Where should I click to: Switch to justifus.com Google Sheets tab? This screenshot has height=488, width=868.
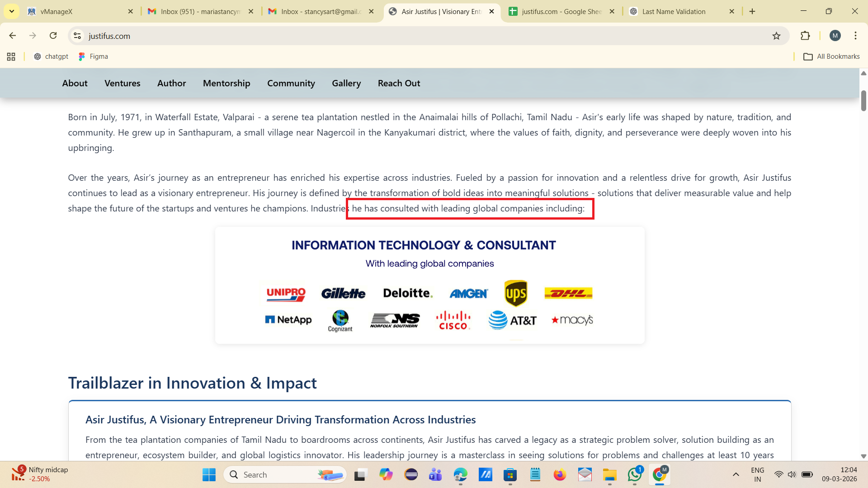pos(561,11)
